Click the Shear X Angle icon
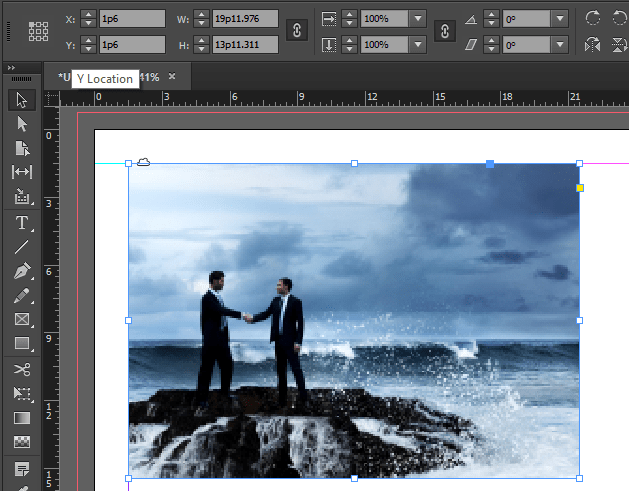The height and width of the screenshot is (491, 629). coord(471,45)
